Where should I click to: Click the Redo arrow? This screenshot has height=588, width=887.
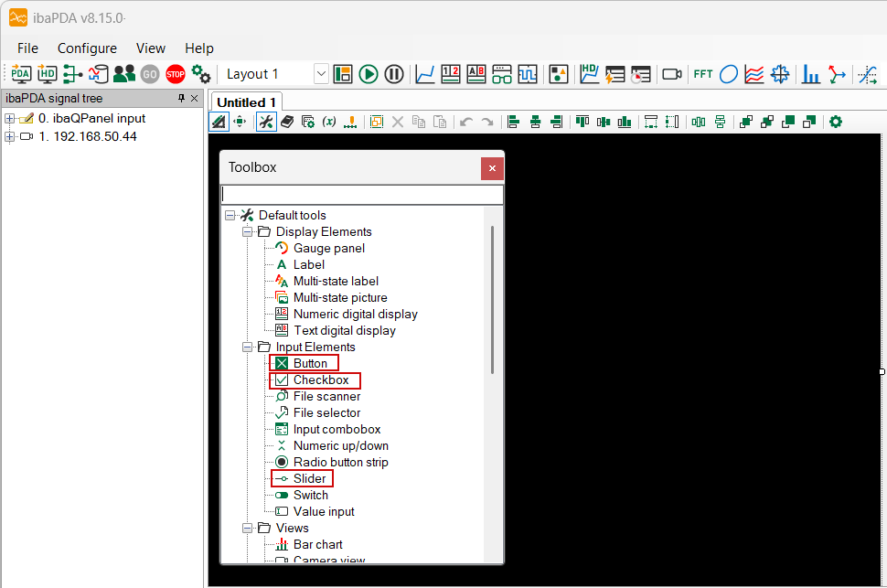pos(487,122)
